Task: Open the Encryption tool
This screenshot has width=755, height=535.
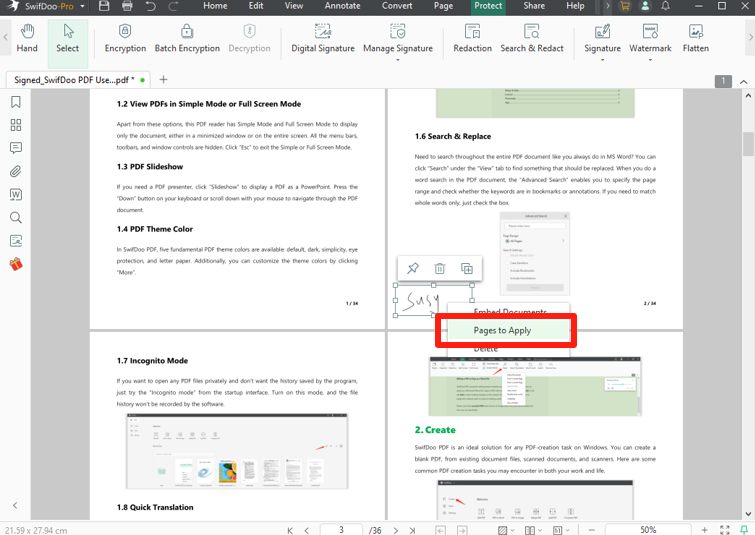Action: coord(125,39)
